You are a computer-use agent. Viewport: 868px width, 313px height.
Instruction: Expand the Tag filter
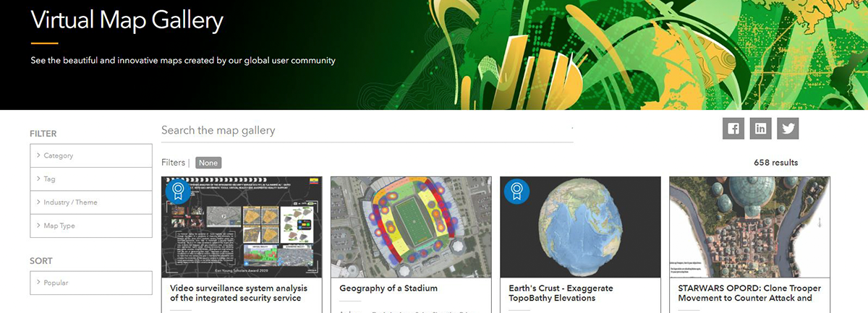coord(91,179)
